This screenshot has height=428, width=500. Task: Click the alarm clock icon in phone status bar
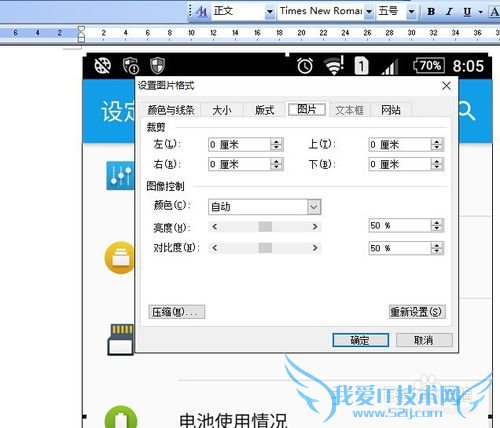click(305, 66)
